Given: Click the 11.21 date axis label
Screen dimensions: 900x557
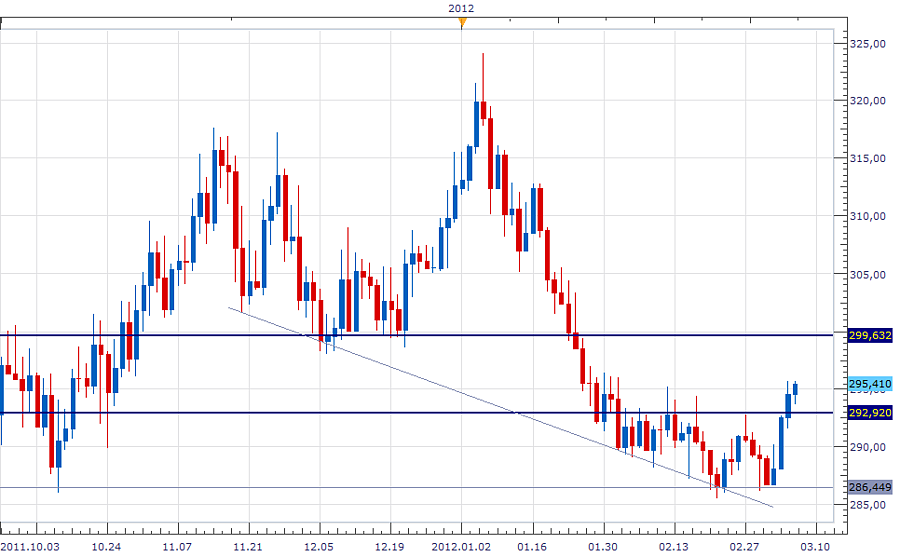Looking at the screenshot, I should 248,546.
